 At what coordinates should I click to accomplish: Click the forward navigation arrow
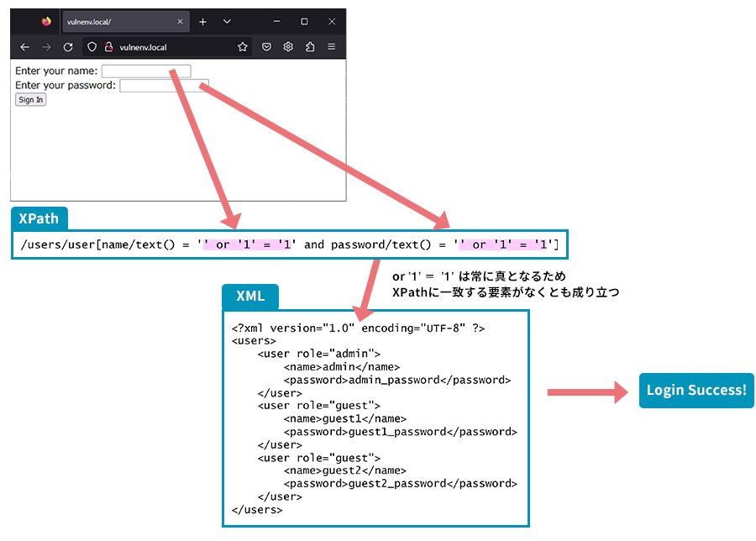(46, 47)
